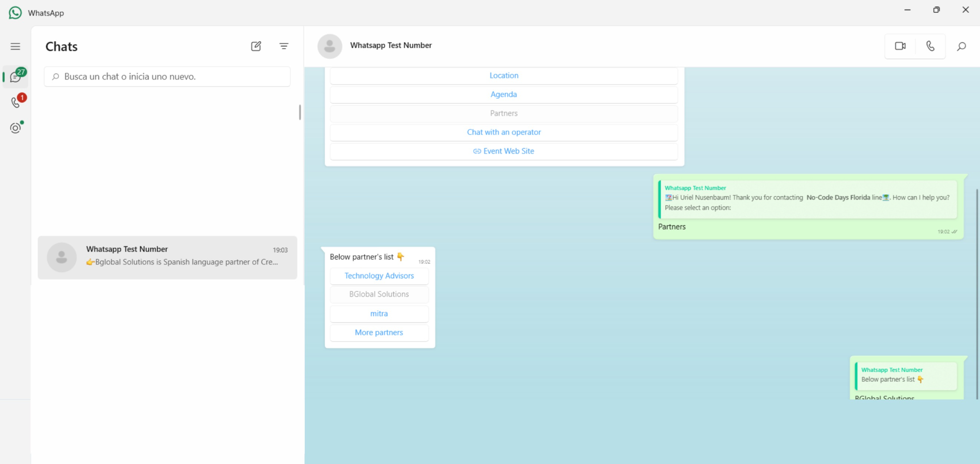
Task: Click the Location option button
Action: [504, 76]
